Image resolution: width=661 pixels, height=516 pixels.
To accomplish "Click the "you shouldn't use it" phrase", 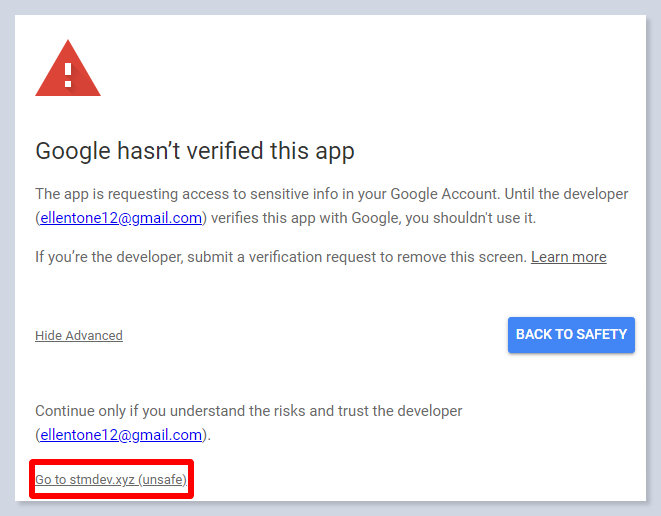I will (x=472, y=217).
